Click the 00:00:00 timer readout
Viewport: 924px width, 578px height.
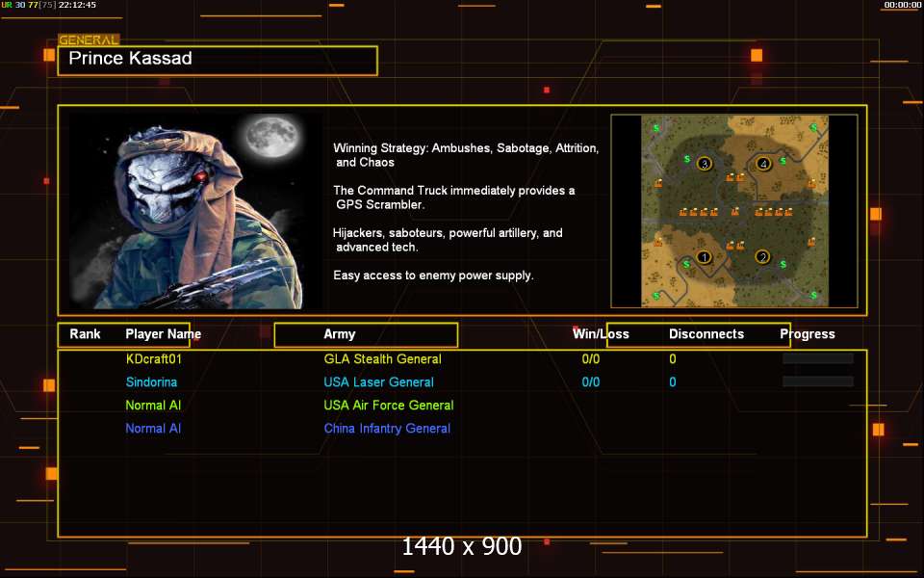pyautogui.click(x=902, y=5)
